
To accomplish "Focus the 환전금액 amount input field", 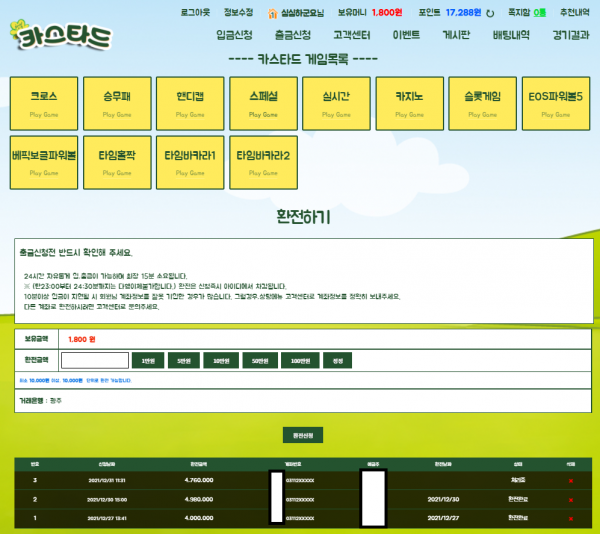I will (95, 360).
